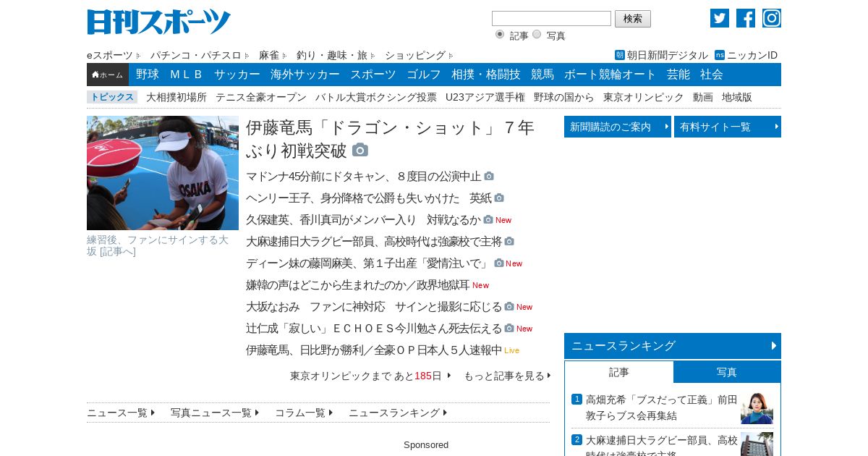Expand the 釣り・趣味・旅 arrow
868x456 pixels.
[x=373, y=56]
